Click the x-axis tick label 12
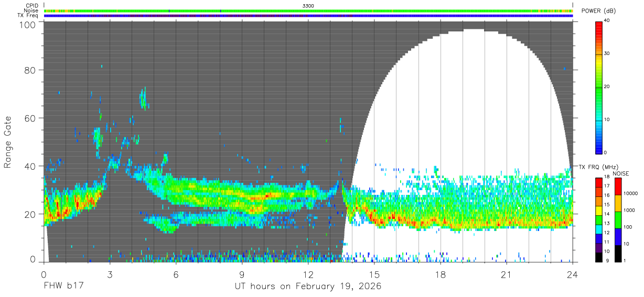The height and width of the screenshot is (297, 644). (308, 274)
